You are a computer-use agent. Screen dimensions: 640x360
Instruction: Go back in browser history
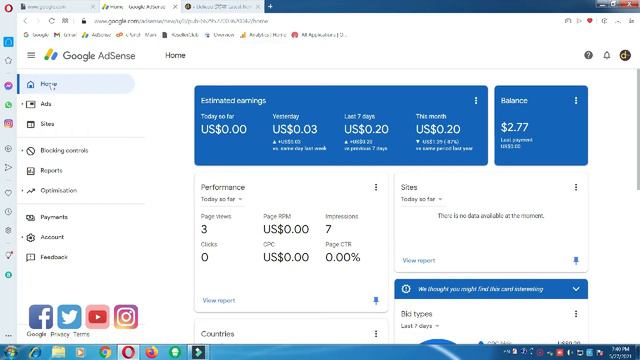[x=25, y=21]
